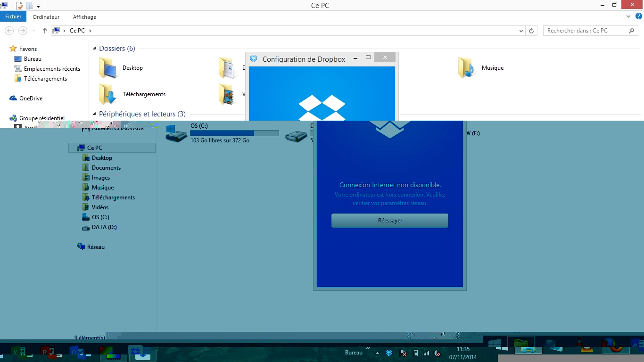Open the Fichier ribbon tab
644x362 pixels.
(13, 16)
